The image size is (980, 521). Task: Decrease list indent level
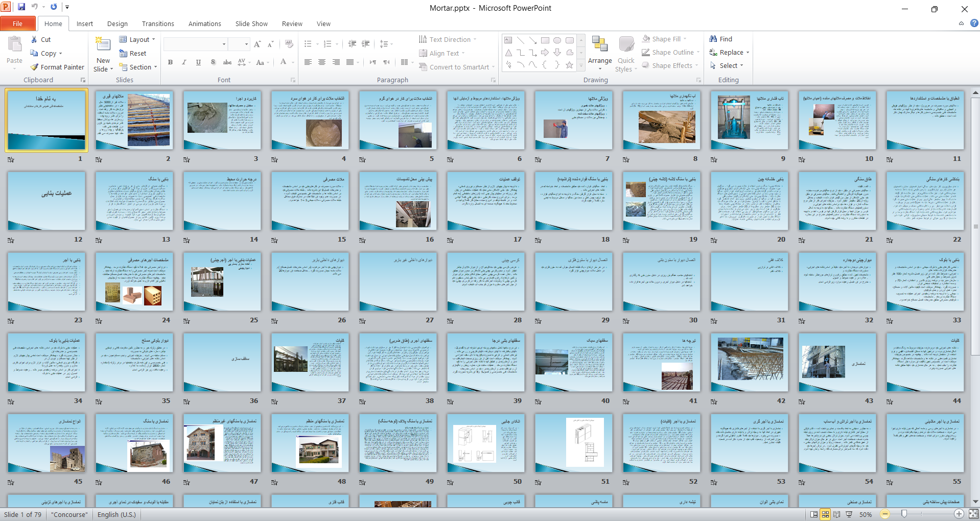click(352, 44)
